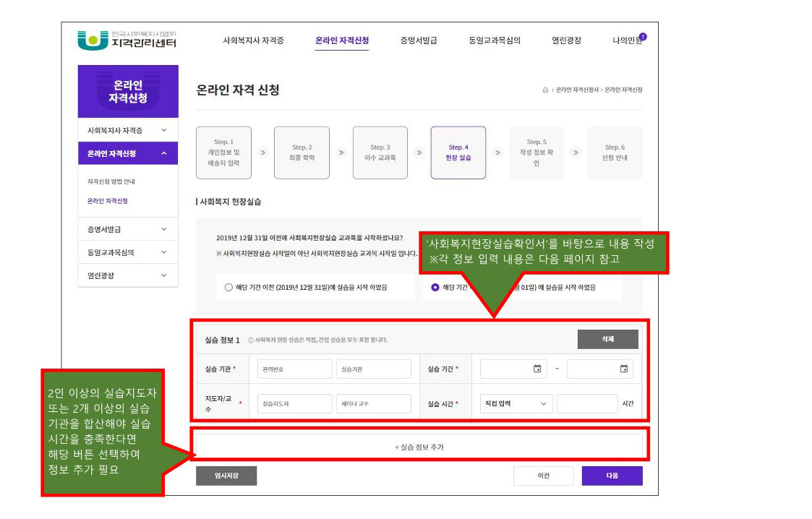Go to Step 1 개인정보 및 배송지 입력
The image size is (812, 519).
coord(223,153)
